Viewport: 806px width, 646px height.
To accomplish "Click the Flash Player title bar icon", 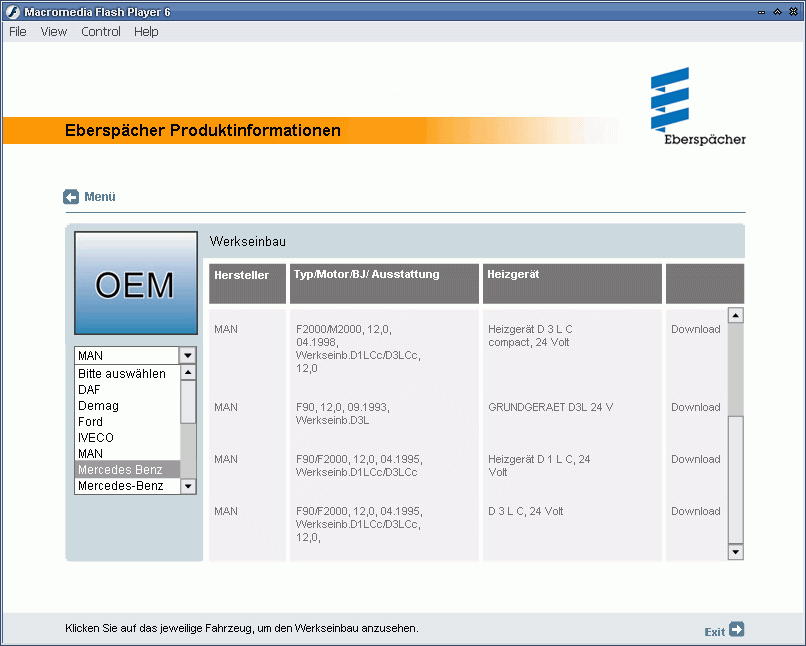I will click(13, 12).
